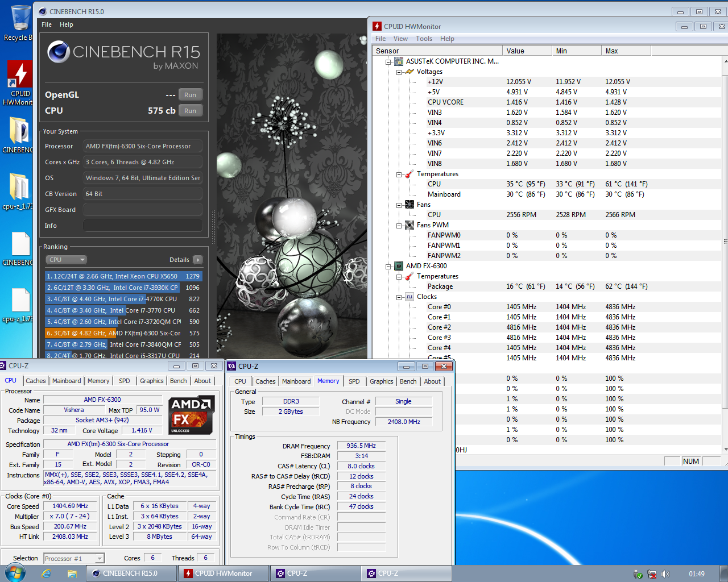This screenshot has width=728, height=582.
Task: Open the Tools menu in HWMonitor
Action: [424, 39]
